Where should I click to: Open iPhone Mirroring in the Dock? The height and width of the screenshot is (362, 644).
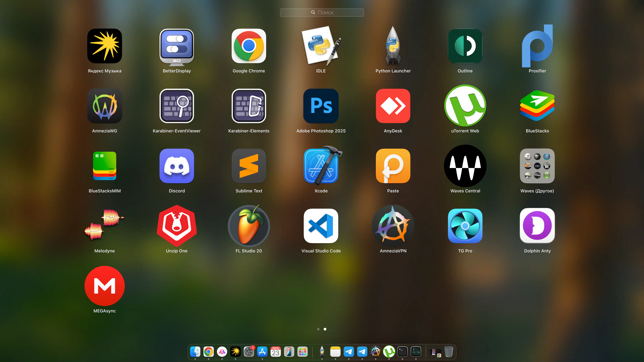pyautogui.click(x=289, y=352)
